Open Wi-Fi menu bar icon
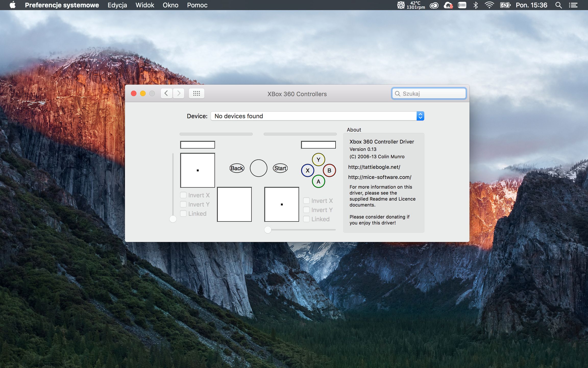Screen dimensions: 588x368 point(489,5)
